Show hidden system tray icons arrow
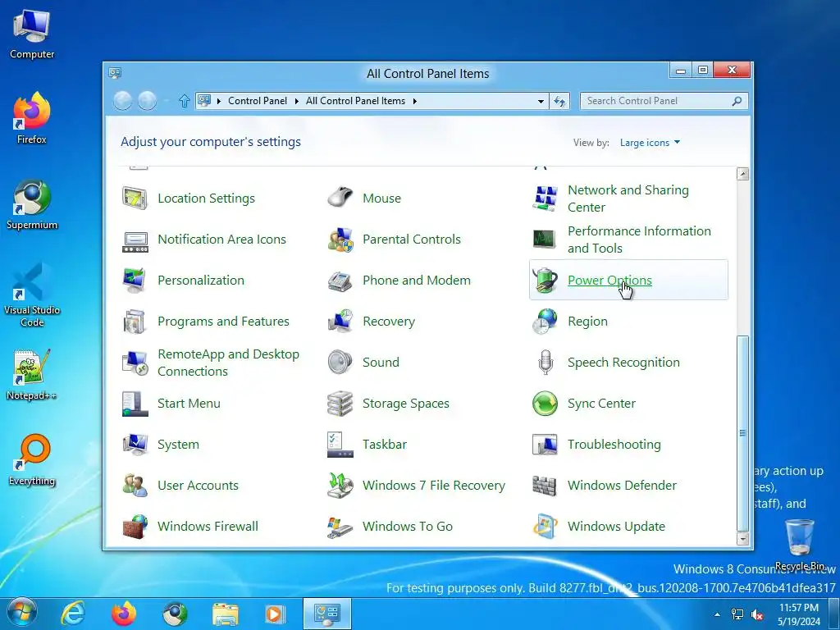 click(x=717, y=614)
